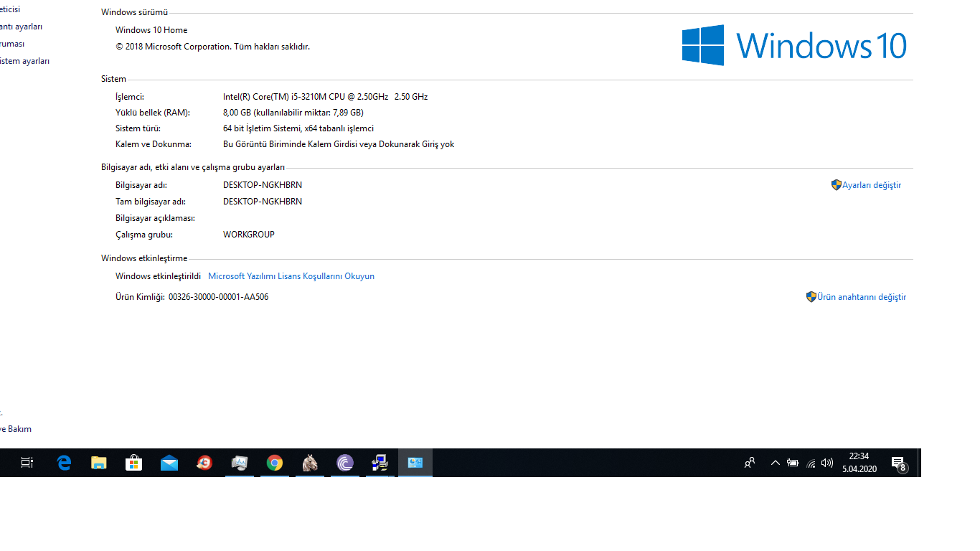
Task: Switch to the photo viewer taskbar app
Action: coord(240,463)
